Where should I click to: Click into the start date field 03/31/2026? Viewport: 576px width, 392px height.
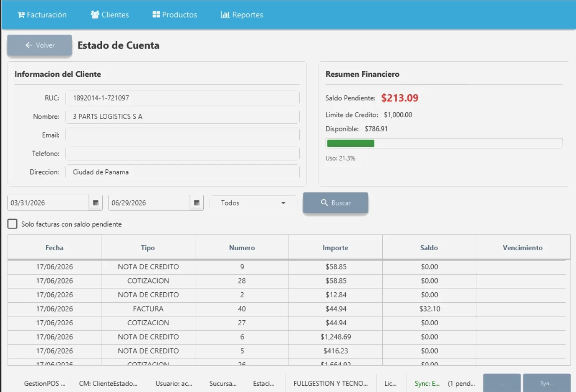48,203
